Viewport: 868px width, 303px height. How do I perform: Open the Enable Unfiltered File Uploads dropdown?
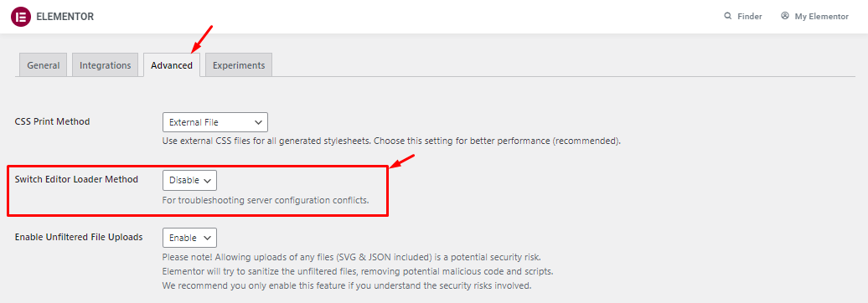pyautogui.click(x=189, y=238)
